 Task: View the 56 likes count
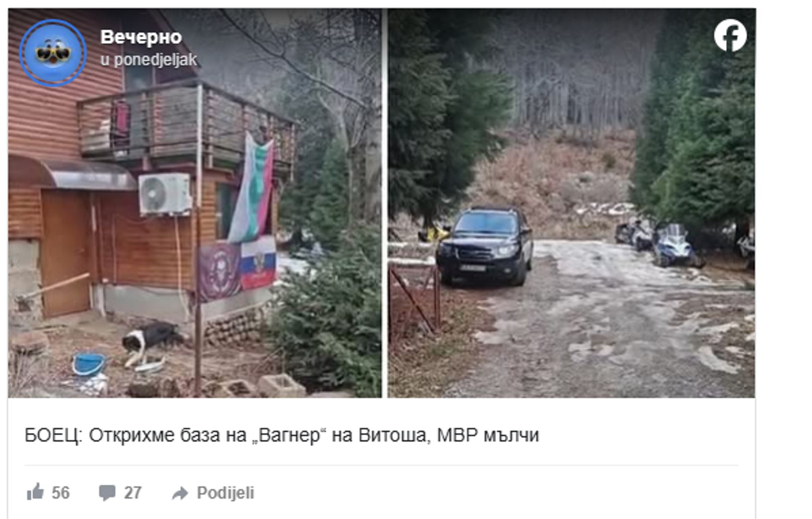click(x=61, y=493)
